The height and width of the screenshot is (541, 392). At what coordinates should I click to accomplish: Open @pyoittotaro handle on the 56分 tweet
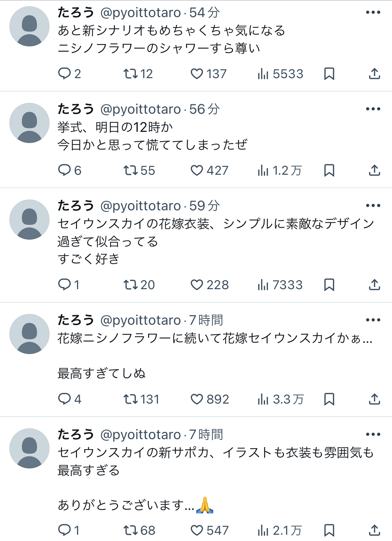tap(140, 110)
